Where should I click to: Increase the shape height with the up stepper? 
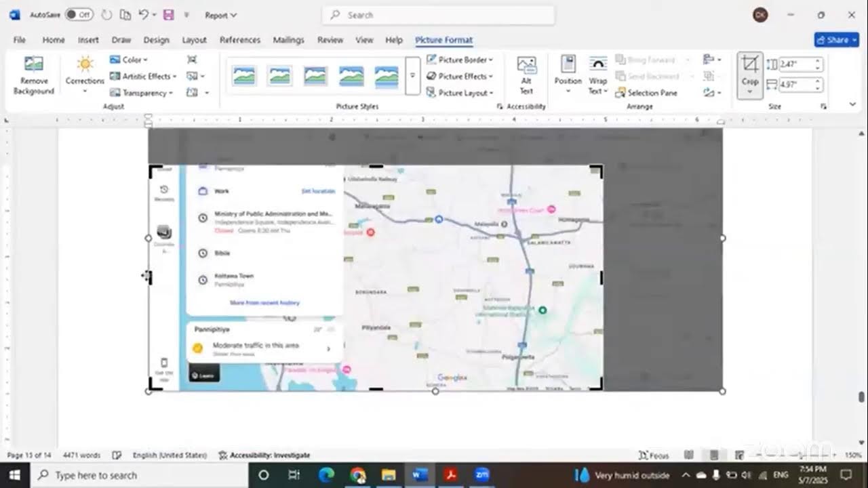pyautogui.click(x=818, y=61)
